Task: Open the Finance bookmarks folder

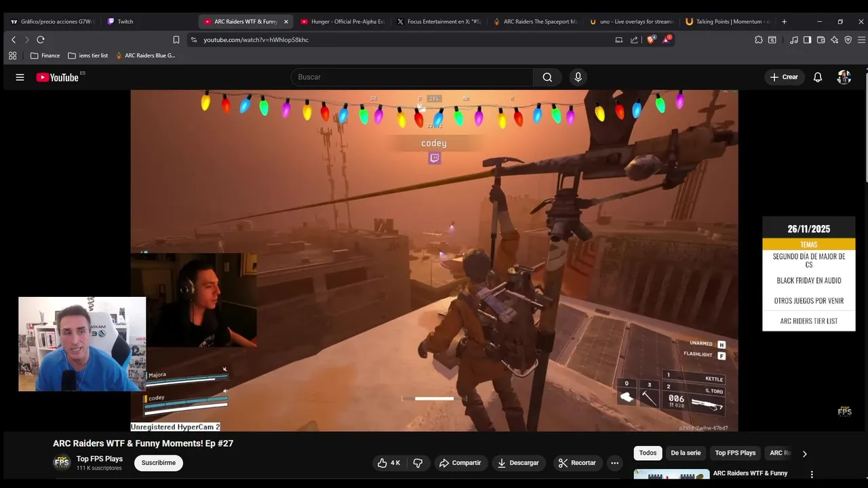Action: pos(45,56)
